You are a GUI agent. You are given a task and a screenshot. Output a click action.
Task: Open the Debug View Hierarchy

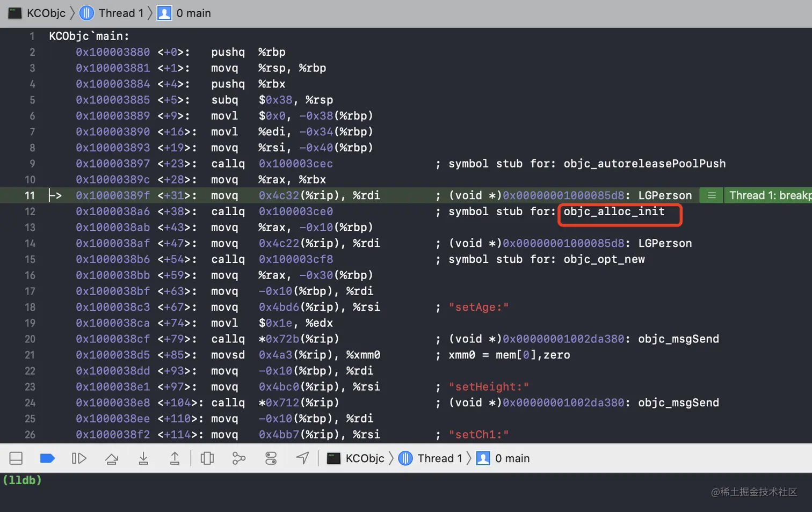pos(207,458)
